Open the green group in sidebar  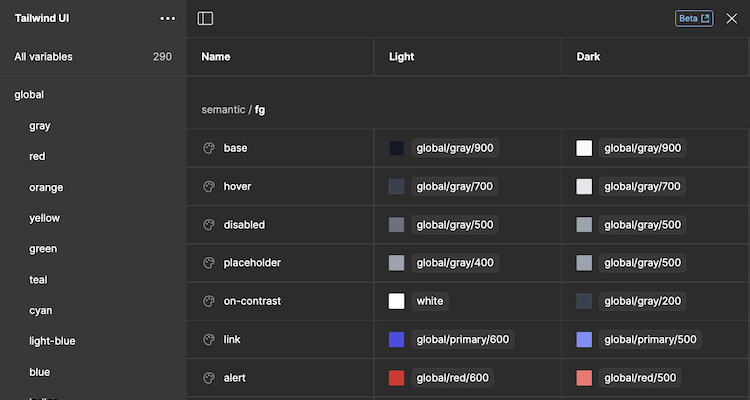pyautogui.click(x=43, y=249)
